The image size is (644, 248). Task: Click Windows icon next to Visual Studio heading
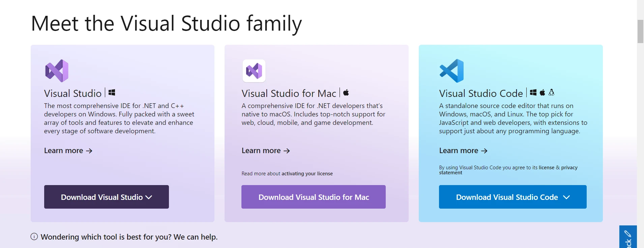(112, 92)
